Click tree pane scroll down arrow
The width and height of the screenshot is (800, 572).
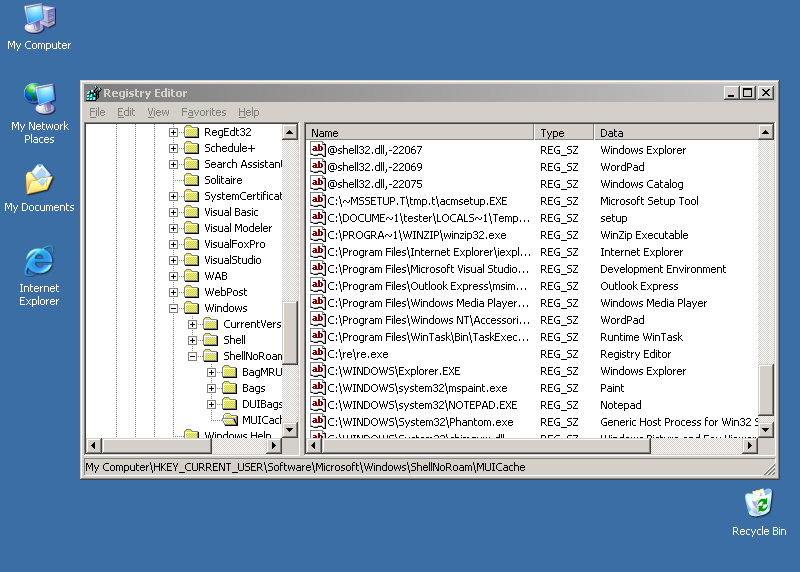click(290, 430)
